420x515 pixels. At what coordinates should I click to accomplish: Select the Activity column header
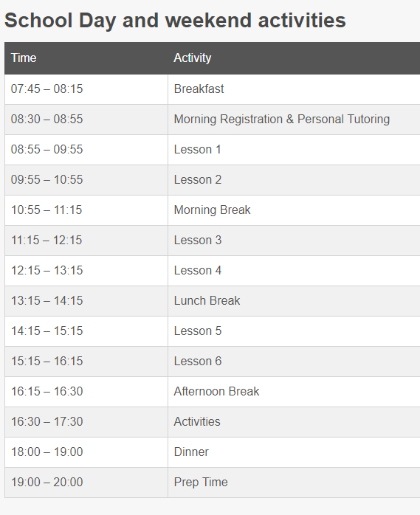pos(294,58)
